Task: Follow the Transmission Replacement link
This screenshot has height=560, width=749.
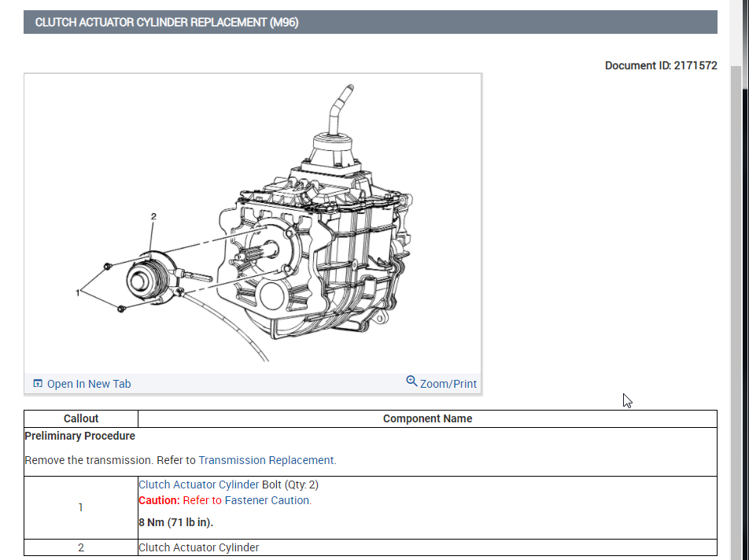Action: 267,460
